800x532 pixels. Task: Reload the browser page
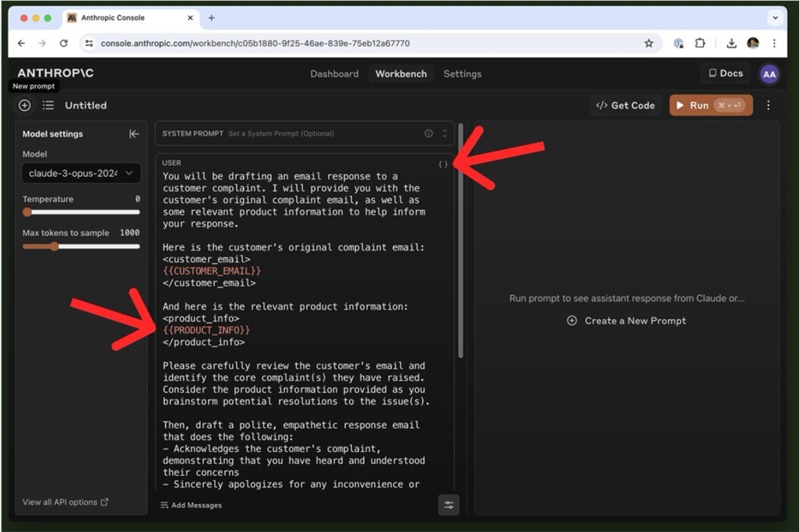coord(63,43)
